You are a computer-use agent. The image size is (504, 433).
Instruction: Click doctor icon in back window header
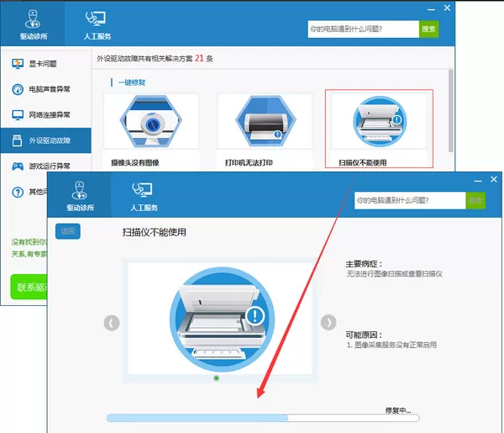(x=33, y=18)
